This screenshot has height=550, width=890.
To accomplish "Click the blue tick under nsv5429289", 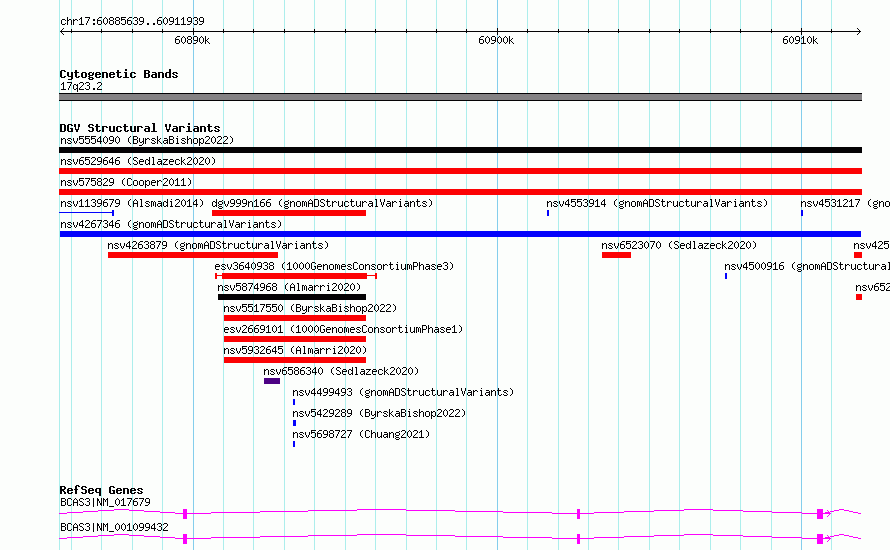I will pyautogui.click(x=295, y=423).
